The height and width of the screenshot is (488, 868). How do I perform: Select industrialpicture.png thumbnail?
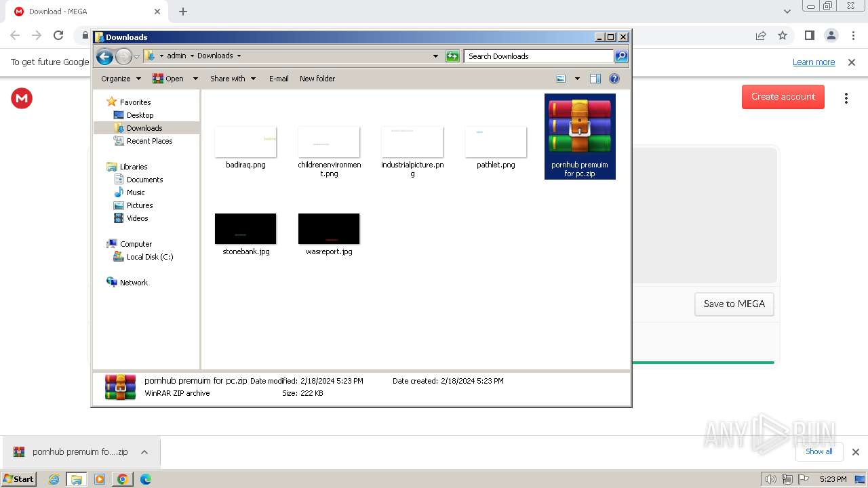point(412,141)
